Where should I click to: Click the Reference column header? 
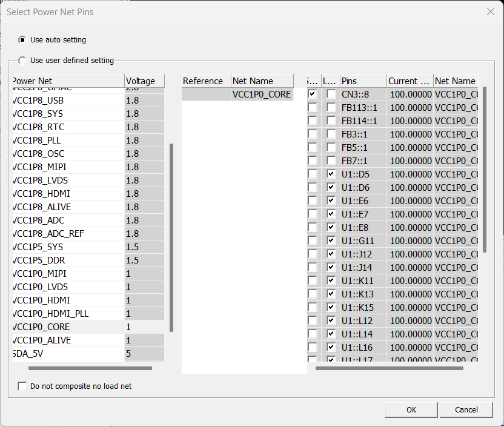tap(206, 81)
